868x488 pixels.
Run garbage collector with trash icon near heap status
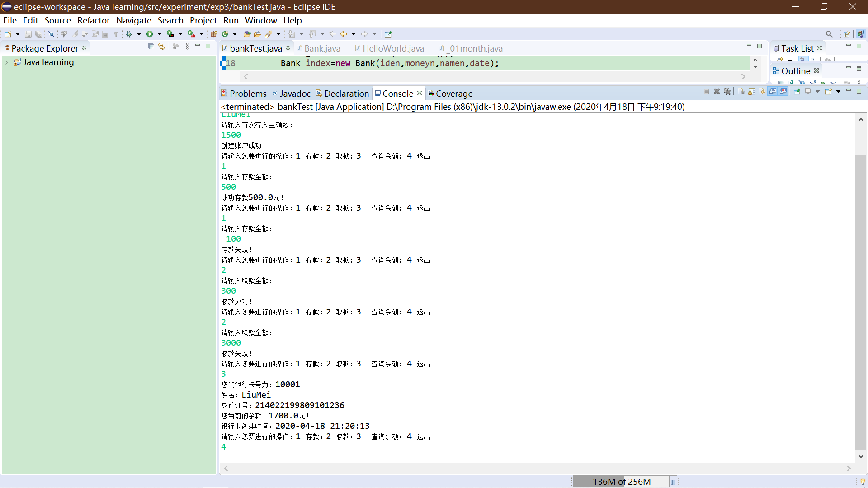tap(673, 481)
